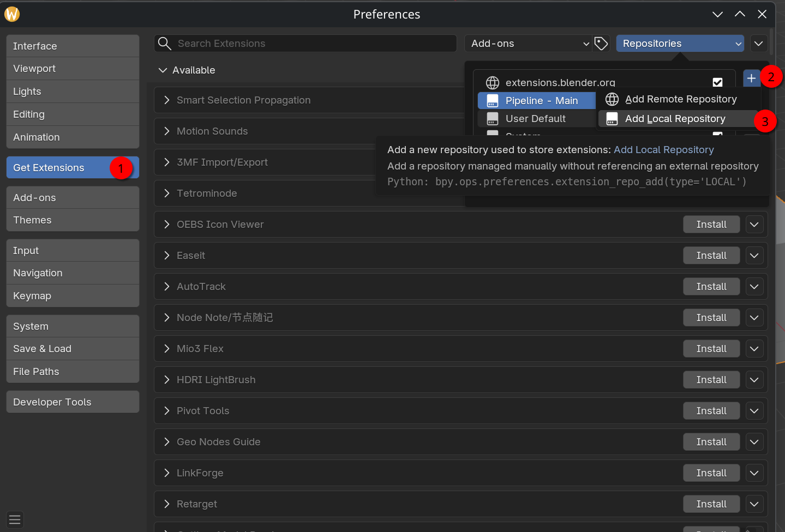Open the Themes preferences section

pyautogui.click(x=32, y=220)
